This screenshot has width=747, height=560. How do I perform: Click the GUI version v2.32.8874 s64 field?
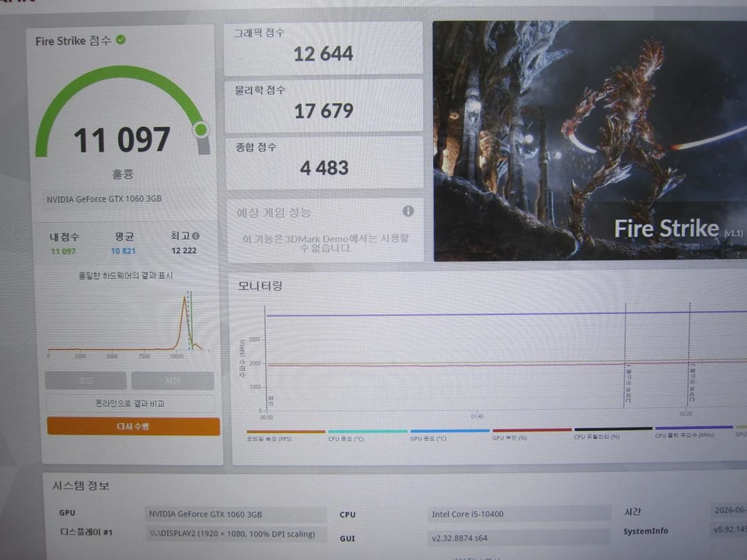tap(519, 538)
